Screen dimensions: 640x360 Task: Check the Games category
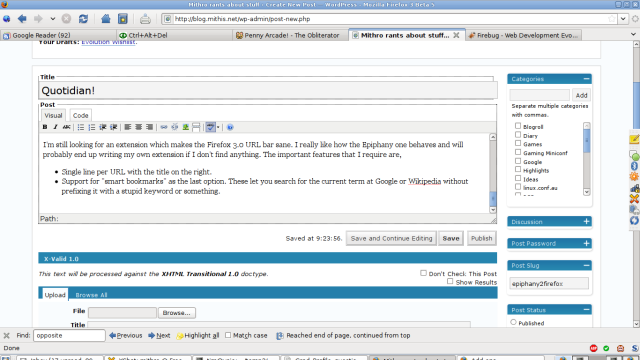point(518,143)
